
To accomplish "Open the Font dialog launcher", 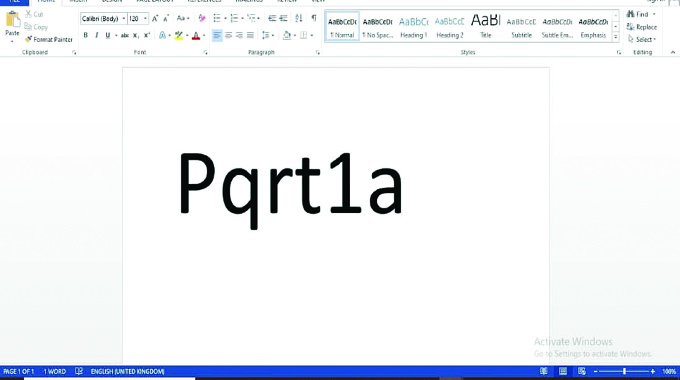I will click(205, 52).
